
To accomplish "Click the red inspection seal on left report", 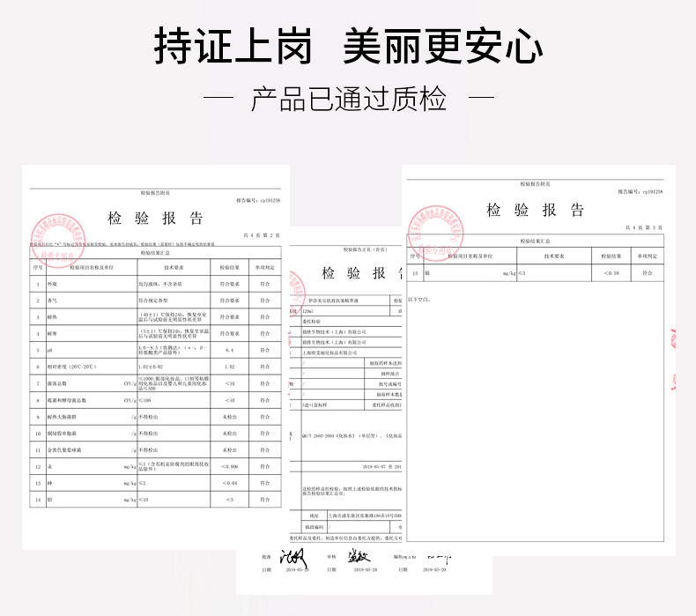I will [x=57, y=241].
